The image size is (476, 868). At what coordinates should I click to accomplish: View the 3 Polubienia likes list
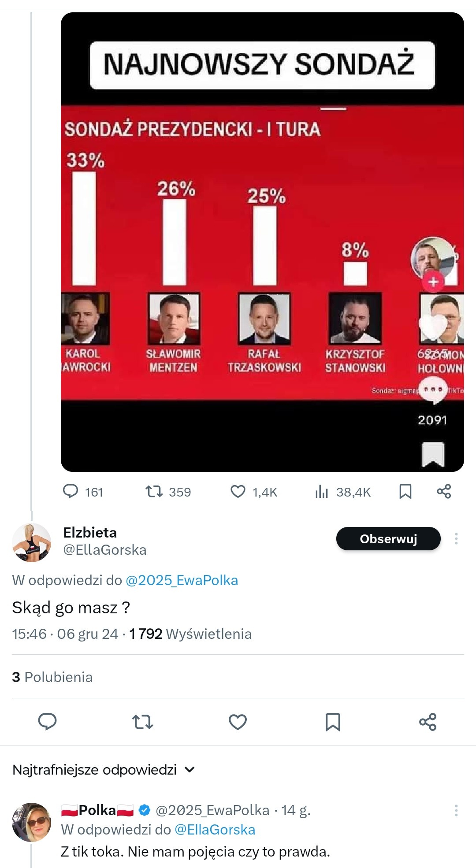click(52, 677)
